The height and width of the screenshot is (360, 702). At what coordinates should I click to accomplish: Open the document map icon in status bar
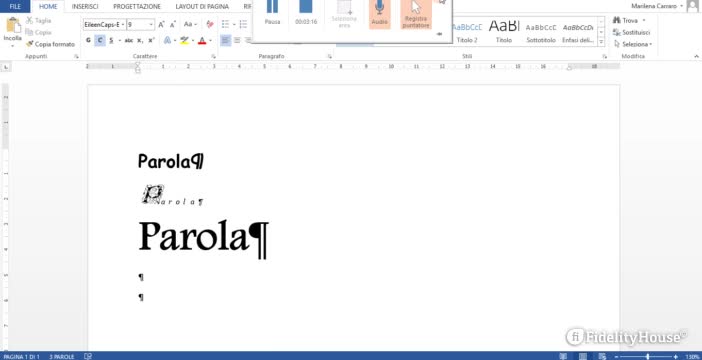[88, 356]
